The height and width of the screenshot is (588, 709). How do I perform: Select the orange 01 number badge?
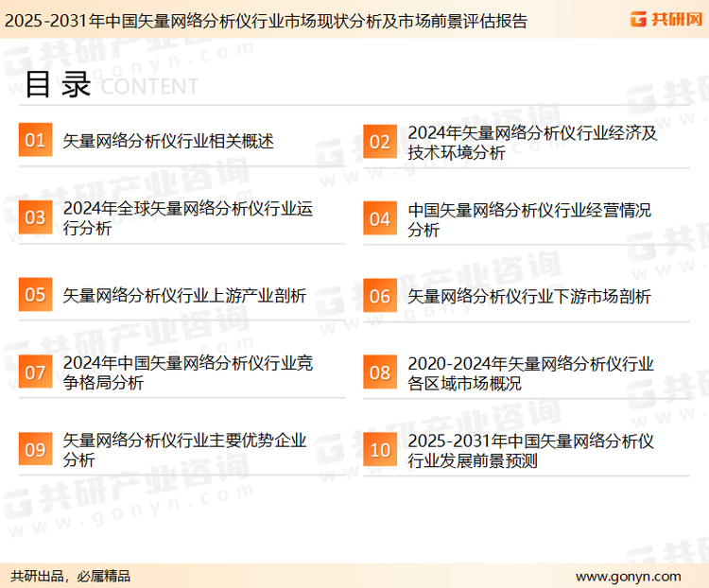(x=35, y=140)
